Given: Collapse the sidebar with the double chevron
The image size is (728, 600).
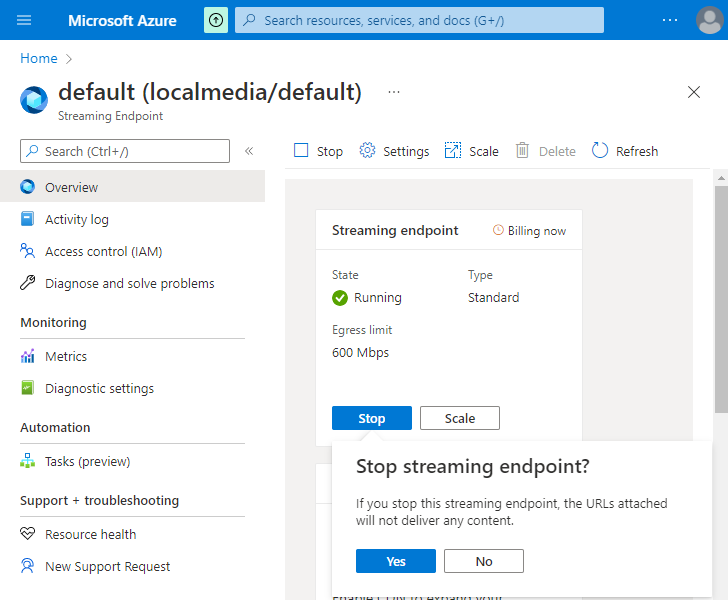Looking at the screenshot, I should (249, 151).
